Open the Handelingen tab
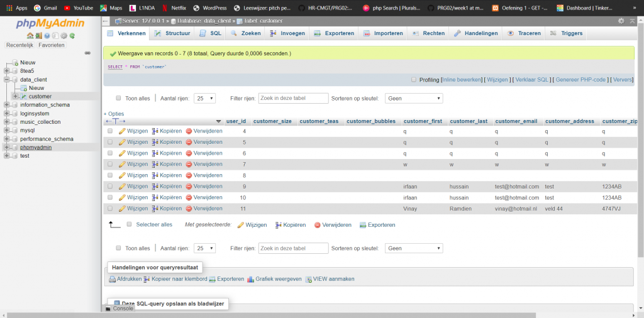Image resolution: width=644 pixels, height=318 pixels. [476, 33]
